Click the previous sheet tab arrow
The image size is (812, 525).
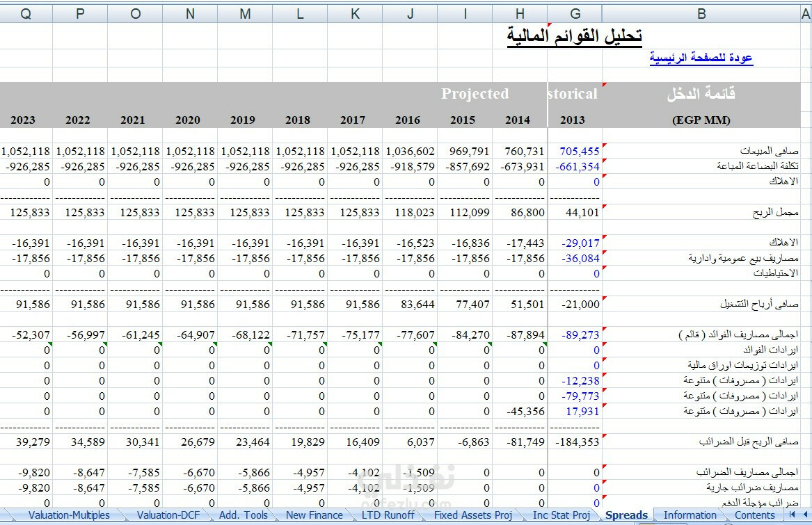click(x=805, y=515)
